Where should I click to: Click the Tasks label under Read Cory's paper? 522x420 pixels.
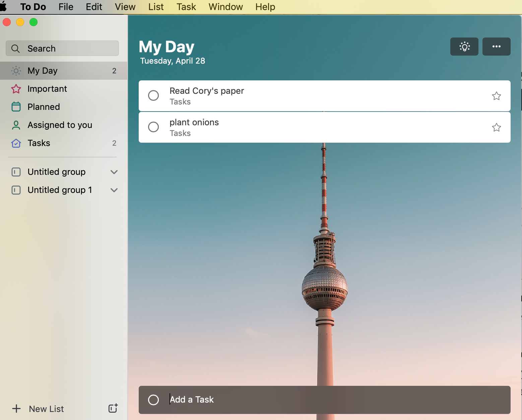click(180, 102)
